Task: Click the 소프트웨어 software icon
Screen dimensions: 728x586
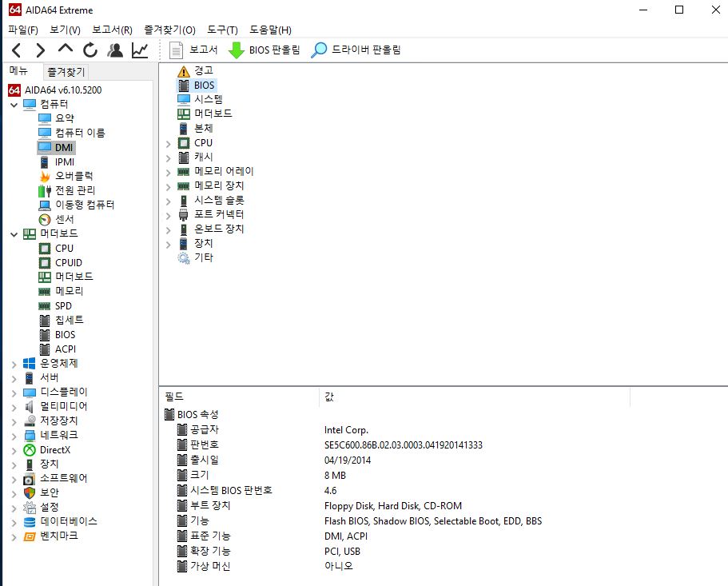Action: pyautogui.click(x=30, y=479)
